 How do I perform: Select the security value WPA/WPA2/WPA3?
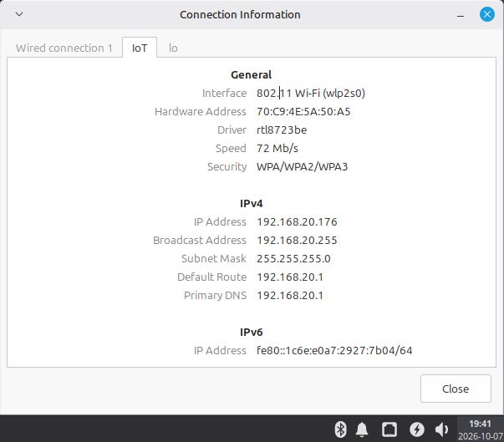(x=302, y=166)
